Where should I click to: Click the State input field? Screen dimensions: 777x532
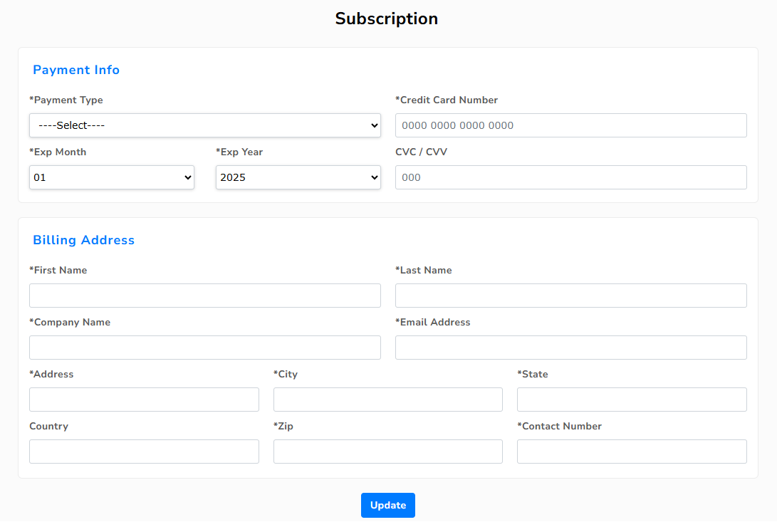[x=632, y=400]
